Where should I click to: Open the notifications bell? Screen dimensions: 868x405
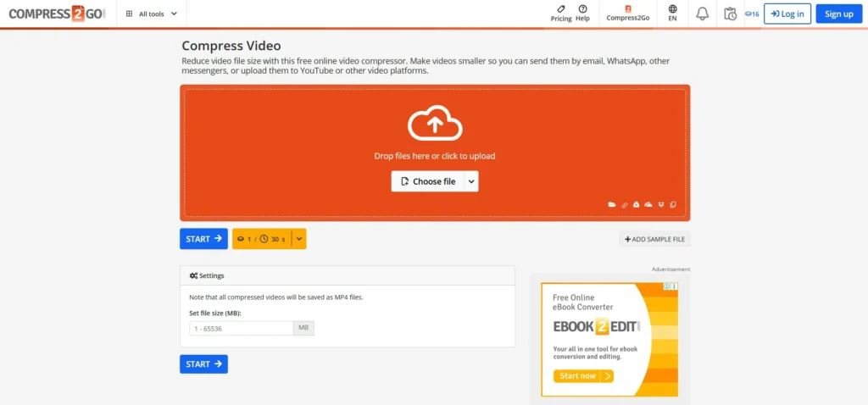pos(702,14)
